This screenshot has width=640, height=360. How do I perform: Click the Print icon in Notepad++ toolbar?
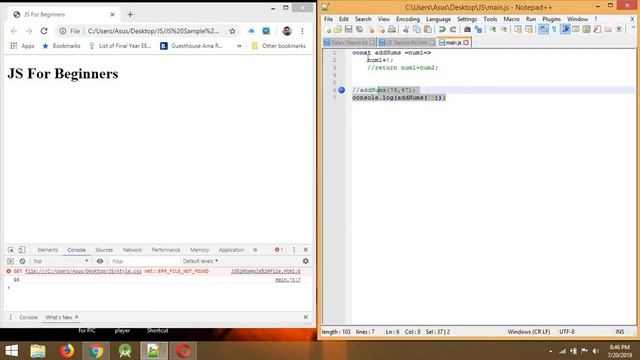(x=392, y=29)
